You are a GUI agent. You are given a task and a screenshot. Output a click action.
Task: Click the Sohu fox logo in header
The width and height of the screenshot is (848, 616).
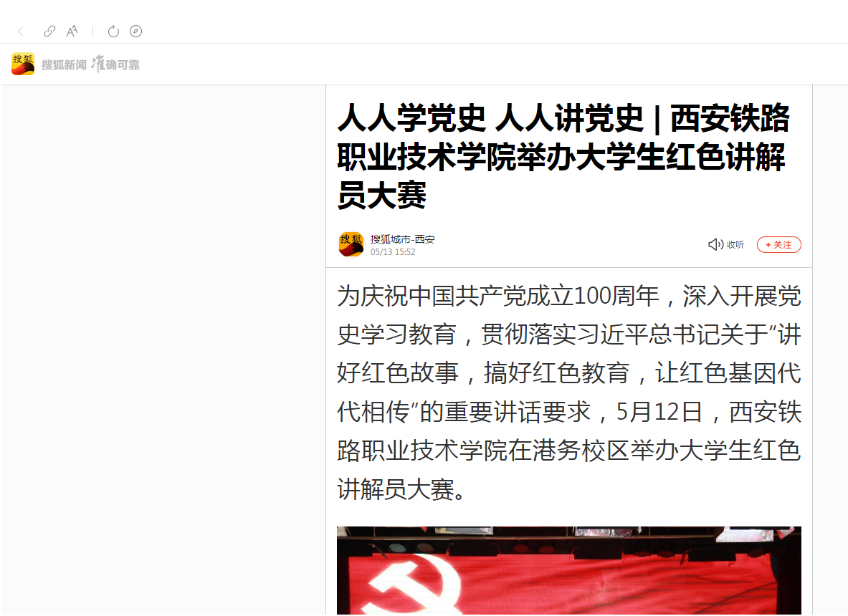tap(23, 64)
